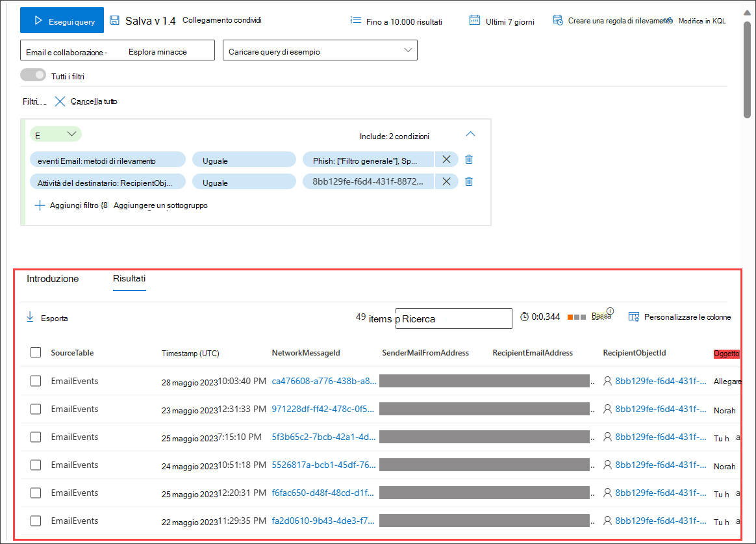This screenshot has width=756, height=544.
Task: Open Personalizzare le colonne icon
Action: [633, 317]
